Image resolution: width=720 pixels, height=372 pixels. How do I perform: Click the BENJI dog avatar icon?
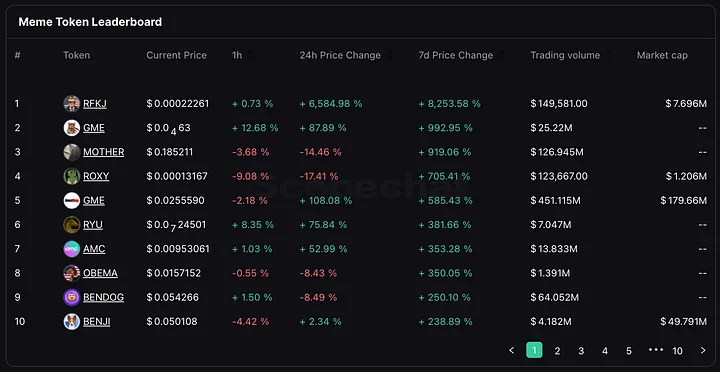(x=72, y=321)
